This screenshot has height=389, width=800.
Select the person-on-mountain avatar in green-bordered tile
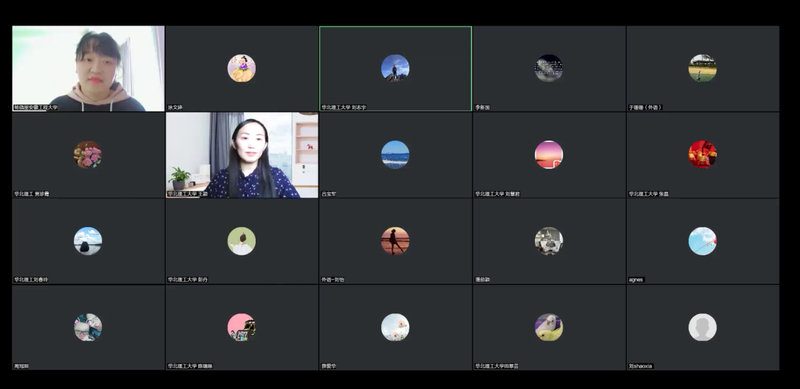pos(395,68)
